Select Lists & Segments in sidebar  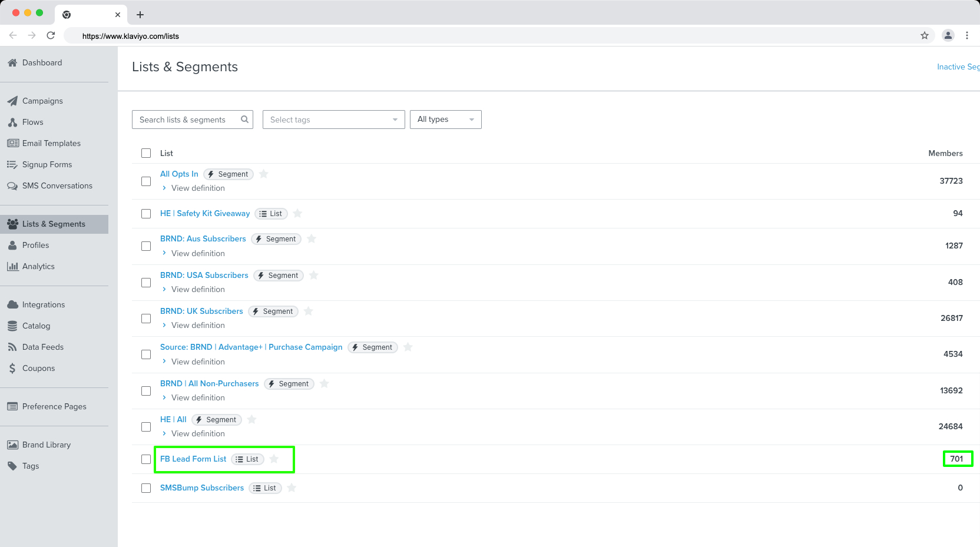[54, 224]
